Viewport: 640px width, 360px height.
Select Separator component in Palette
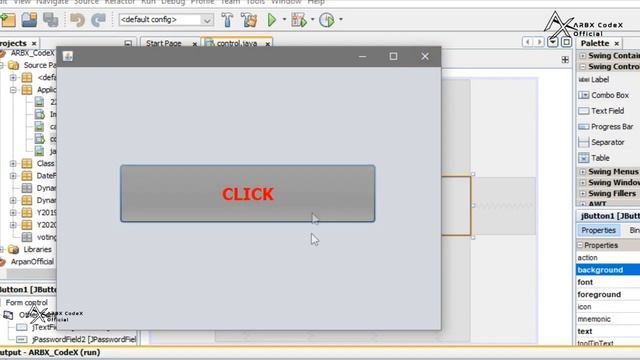(608, 142)
